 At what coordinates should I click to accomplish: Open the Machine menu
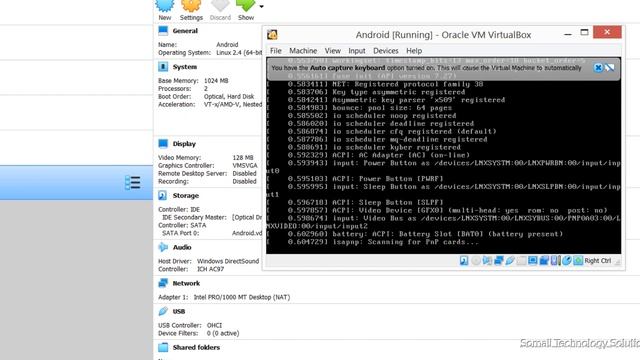click(x=303, y=51)
